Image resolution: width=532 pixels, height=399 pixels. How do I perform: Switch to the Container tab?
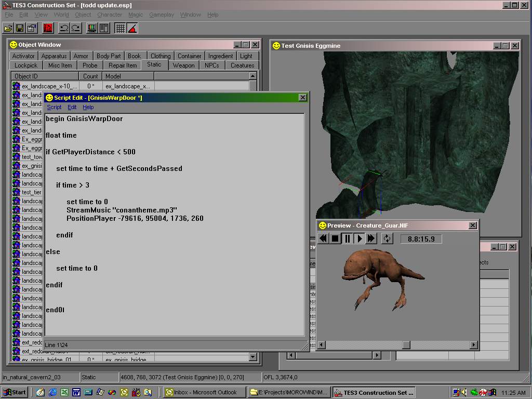click(189, 56)
